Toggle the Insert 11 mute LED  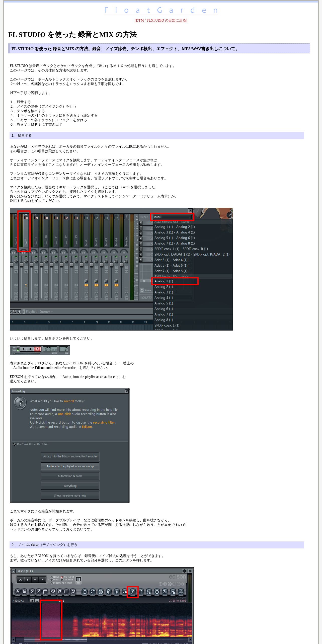56,257
